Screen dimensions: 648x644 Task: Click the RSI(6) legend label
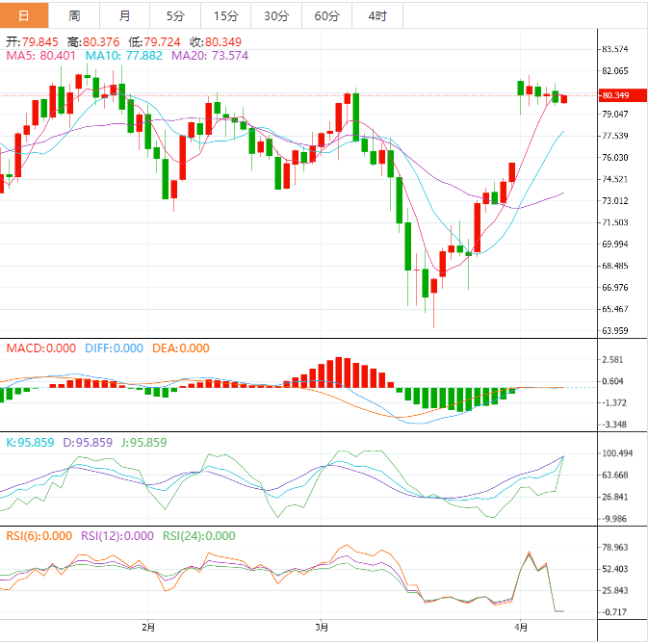(x=39, y=536)
